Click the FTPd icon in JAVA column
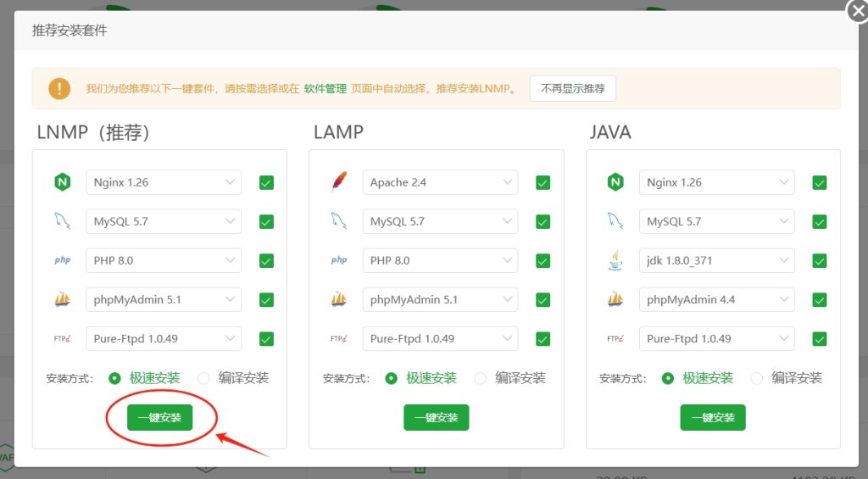The width and height of the screenshot is (868, 479). 615,338
